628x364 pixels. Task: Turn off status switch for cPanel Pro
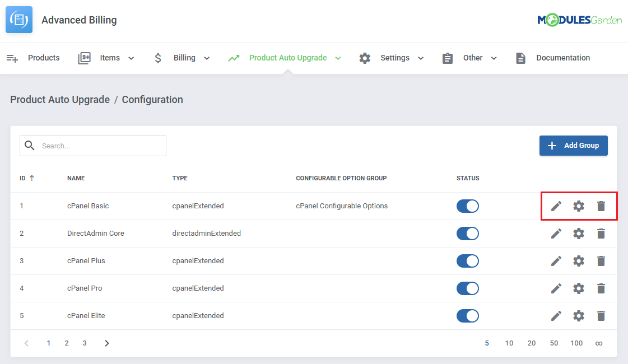coord(467,288)
